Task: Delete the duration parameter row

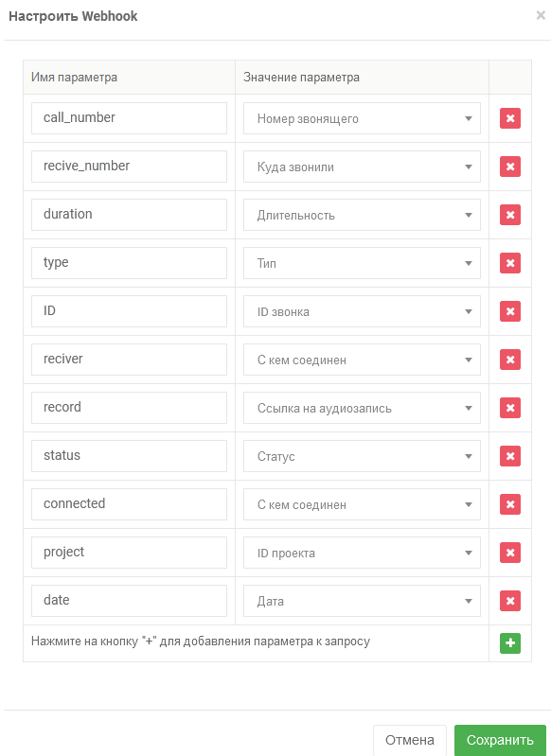Action: 510,215
